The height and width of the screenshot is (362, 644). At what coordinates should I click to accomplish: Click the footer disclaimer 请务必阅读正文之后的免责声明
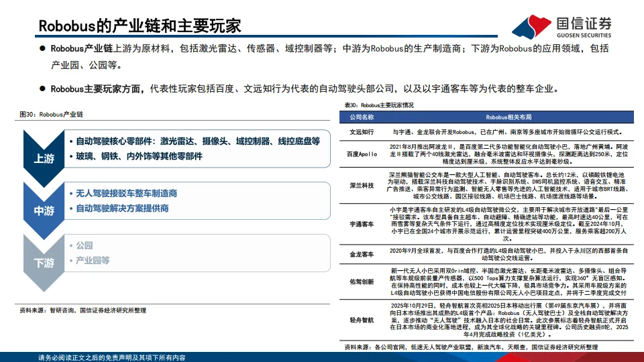112,358
